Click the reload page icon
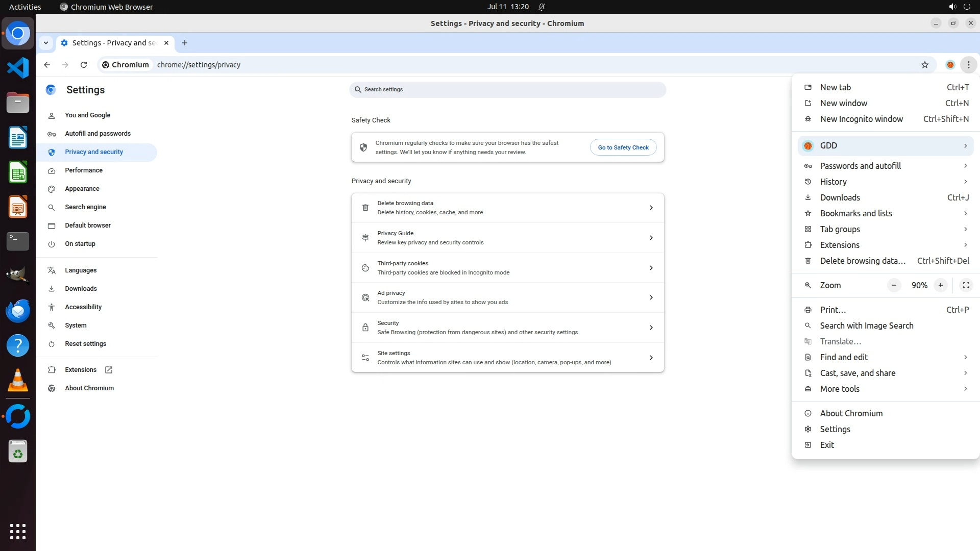This screenshot has height=551, width=980. pyautogui.click(x=84, y=65)
